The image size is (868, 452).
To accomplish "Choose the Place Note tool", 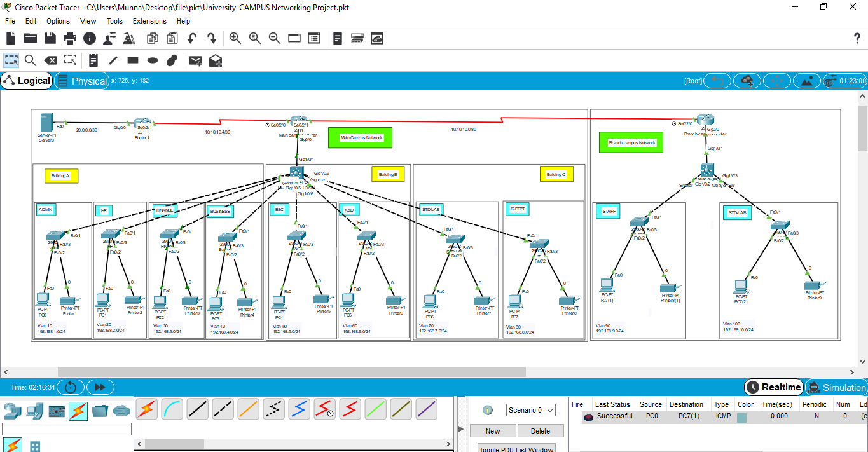I will (93, 60).
